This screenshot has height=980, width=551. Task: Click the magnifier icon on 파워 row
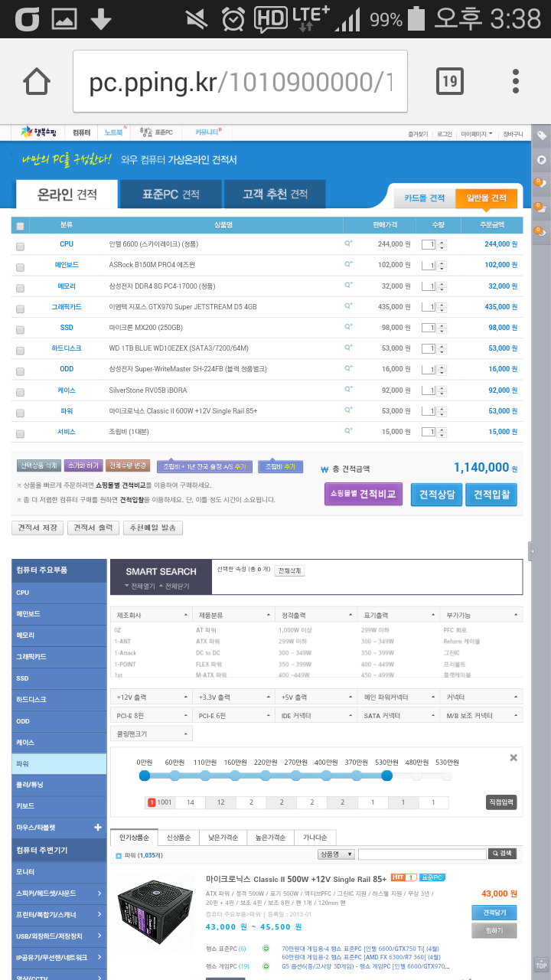point(349,410)
